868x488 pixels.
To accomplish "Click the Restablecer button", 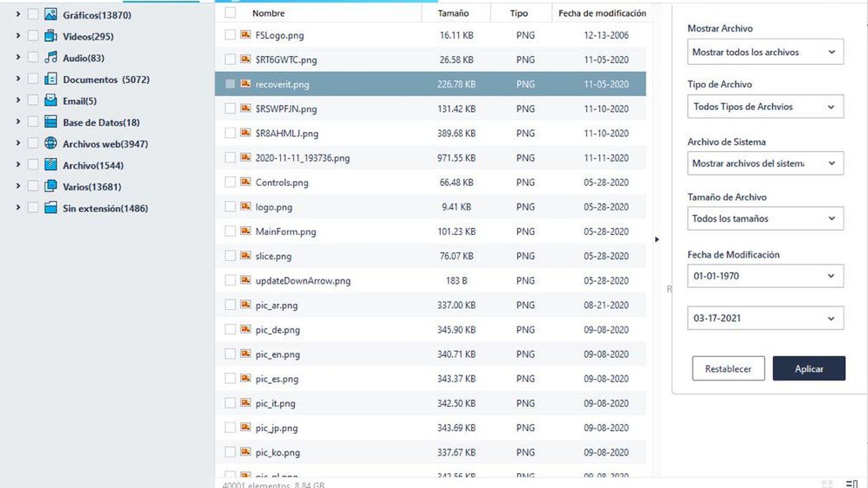I will coord(728,369).
